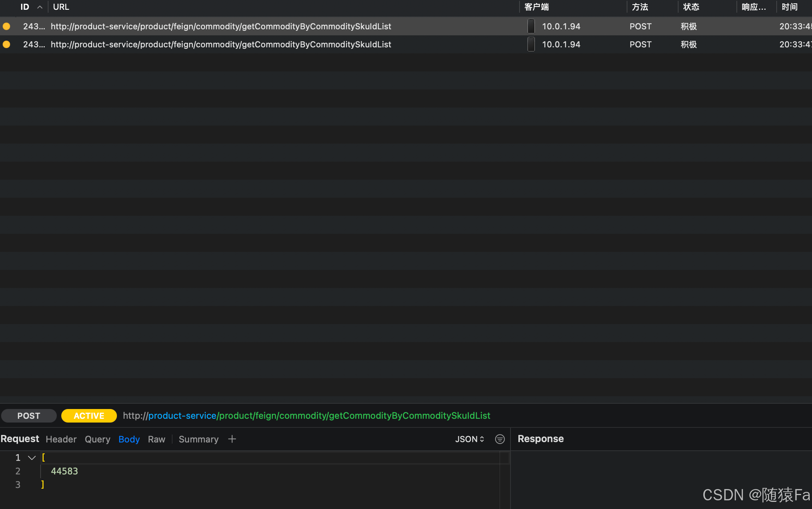
Task: Click phone device icon in first row
Action: (531, 26)
